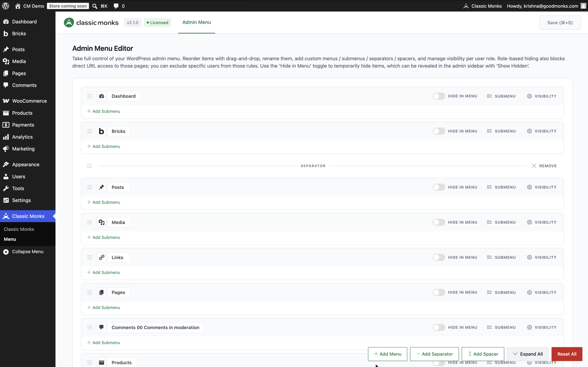Click Add Menu button
588x367 pixels.
387,354
